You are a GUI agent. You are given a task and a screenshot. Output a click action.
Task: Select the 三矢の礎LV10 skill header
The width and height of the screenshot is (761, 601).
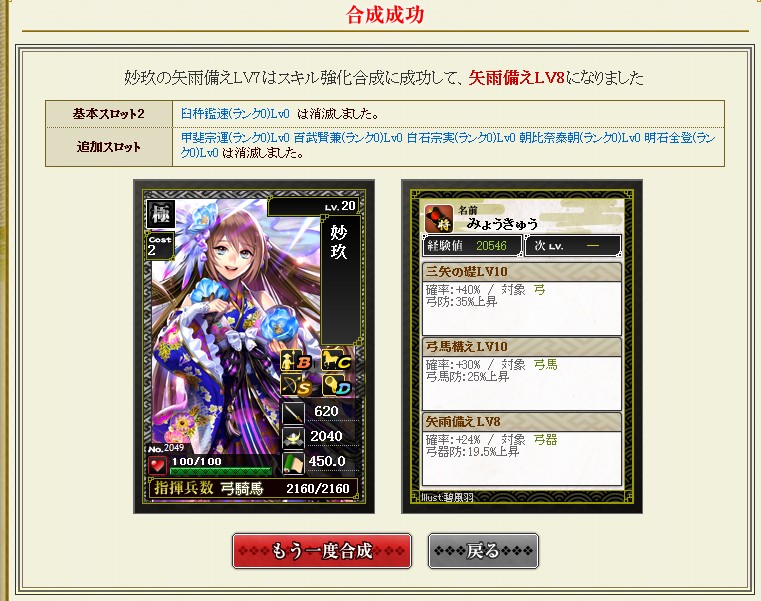(522, 272)
